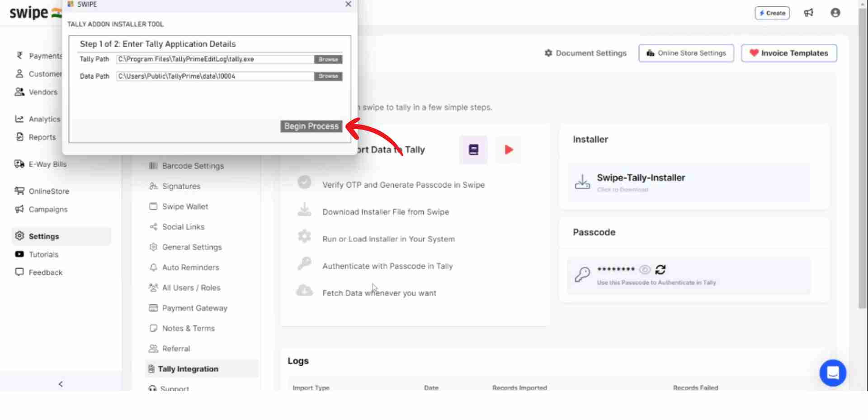
Task: Click the Download Installer File step icon
Action: pyautogui.click(x=304, y=210)
